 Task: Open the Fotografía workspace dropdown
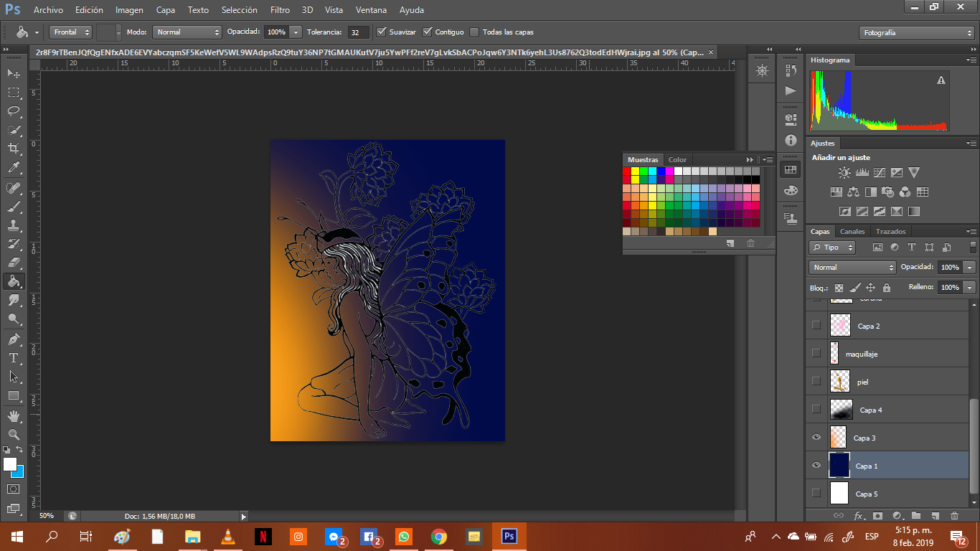916,33
